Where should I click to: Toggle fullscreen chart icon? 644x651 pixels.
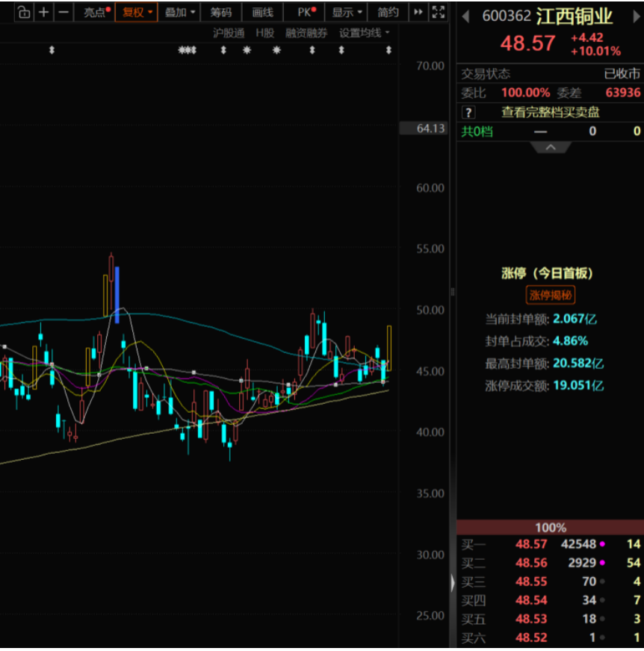point(438,13)
